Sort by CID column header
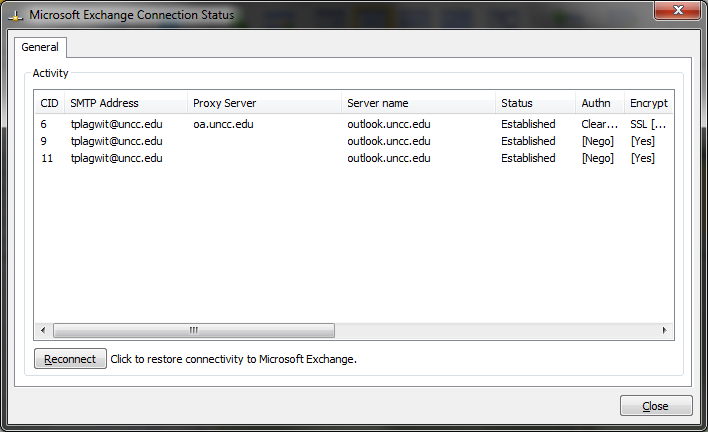 49,103
